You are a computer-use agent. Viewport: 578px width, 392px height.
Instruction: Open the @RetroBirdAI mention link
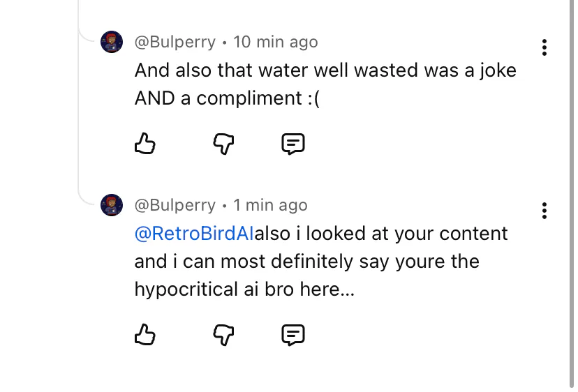coord(193,234)
